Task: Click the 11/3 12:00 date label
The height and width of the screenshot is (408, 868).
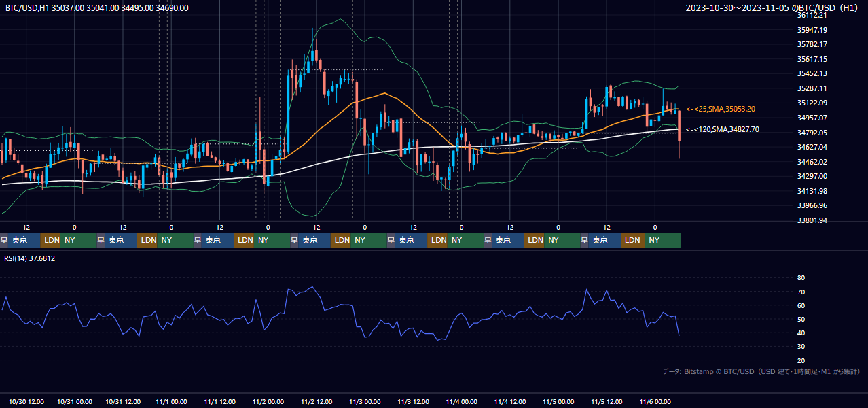Action: 413,401
